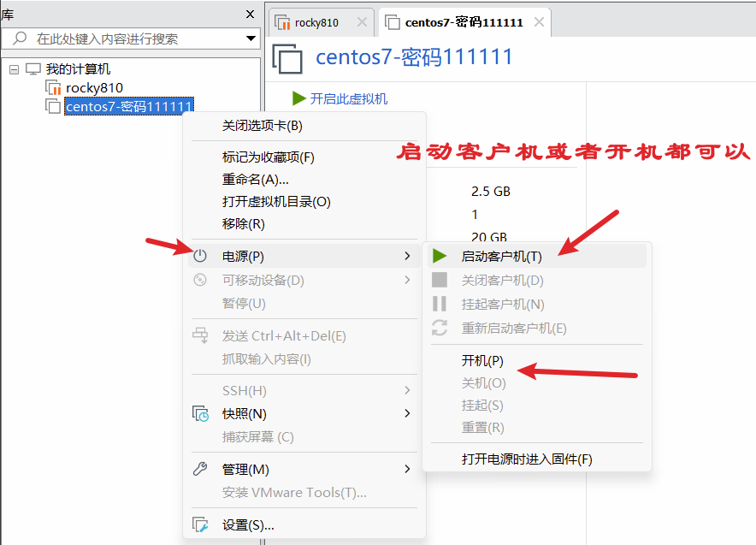756x545 pixels.
Task: Close the centos7-密码111111 tab
Action: (x=540, y=21)
